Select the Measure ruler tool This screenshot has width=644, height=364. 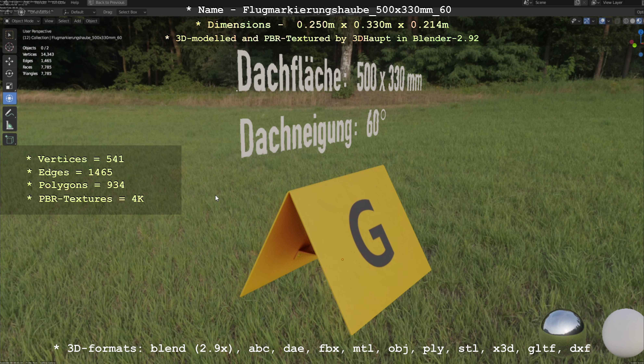tap(9, 125)
